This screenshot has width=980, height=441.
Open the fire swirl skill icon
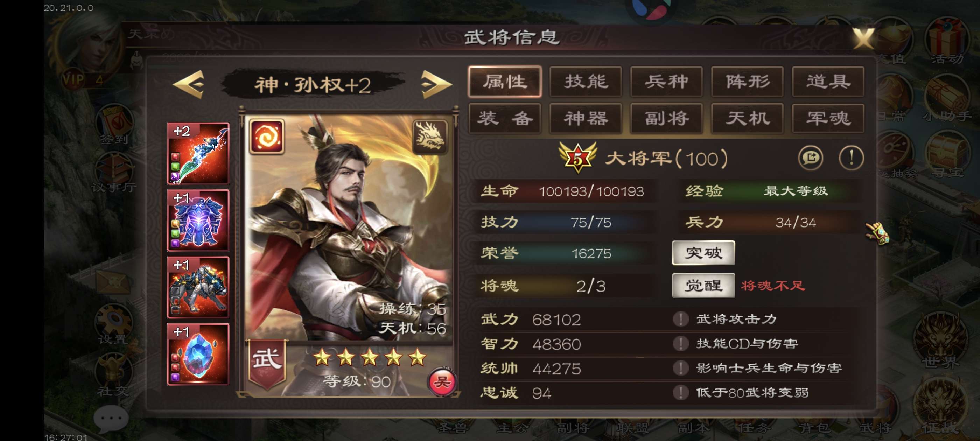[266, 136]
